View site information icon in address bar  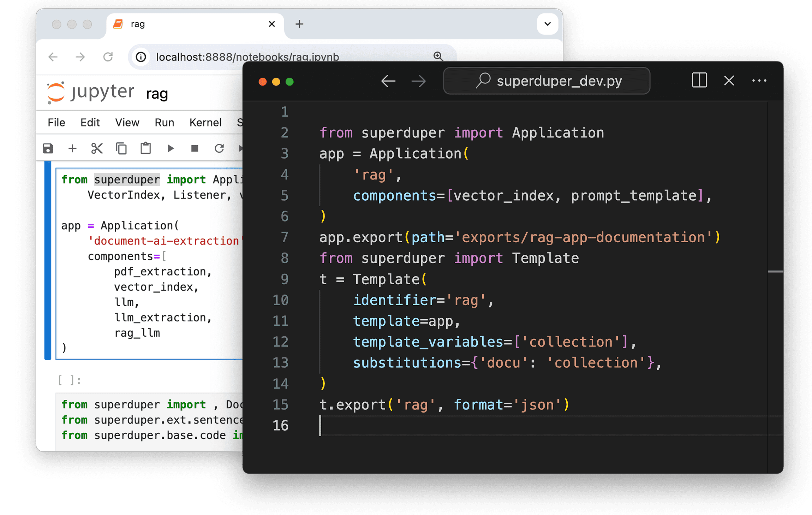(141, 57)
